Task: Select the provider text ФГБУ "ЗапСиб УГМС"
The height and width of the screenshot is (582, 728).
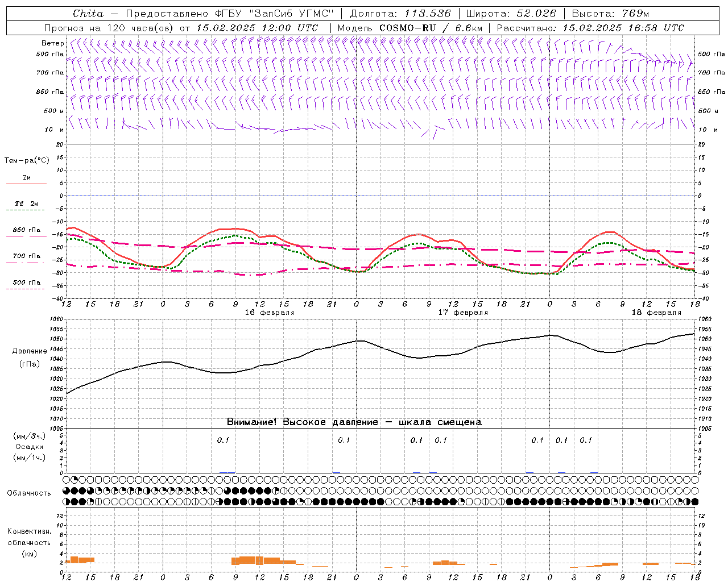Action: coord(274,14)
